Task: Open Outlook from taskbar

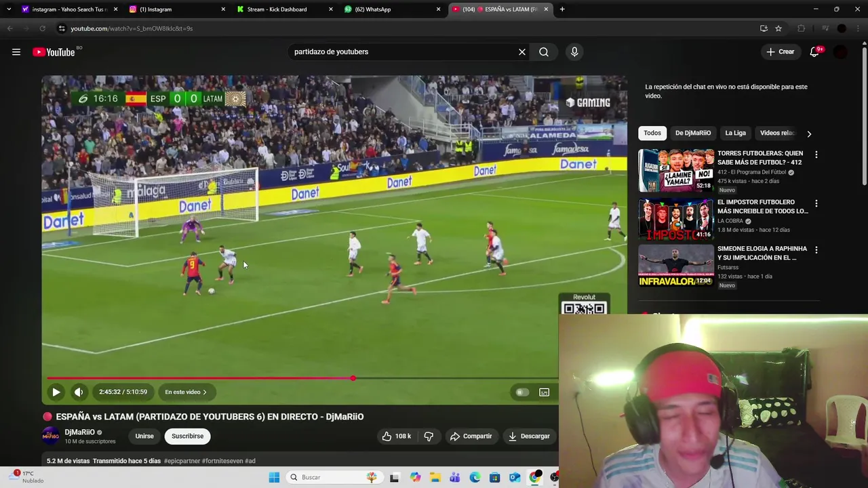Action: point(515,477)
